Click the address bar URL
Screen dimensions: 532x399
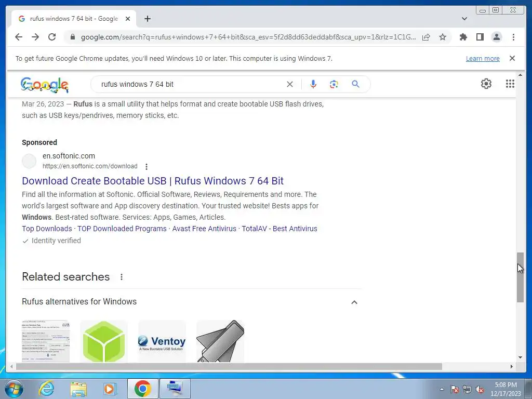248,37
